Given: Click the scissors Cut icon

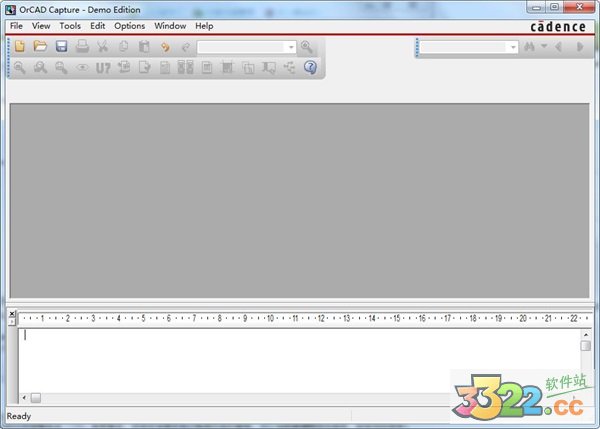Looking at the screenshot, I should point(103,47).
